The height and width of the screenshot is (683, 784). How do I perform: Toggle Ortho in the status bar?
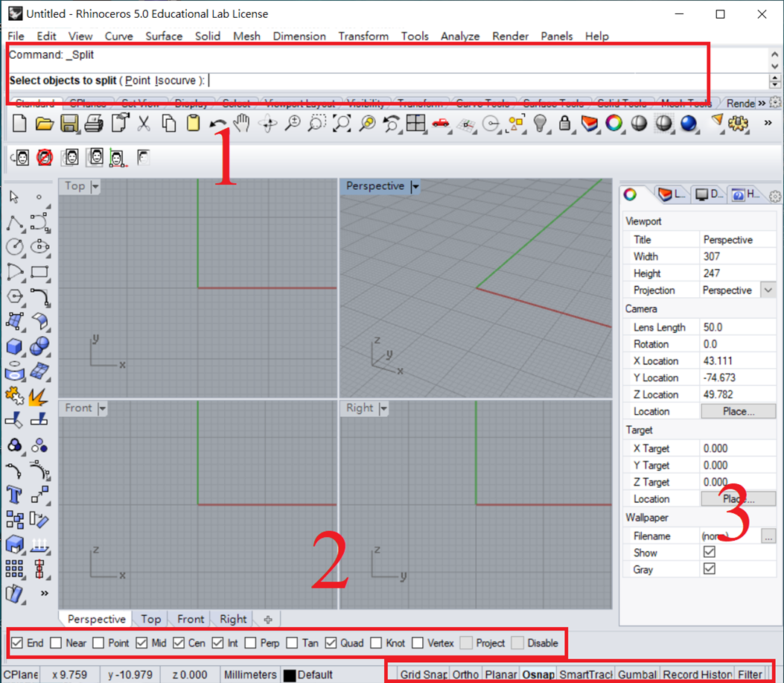coord(465,675)
